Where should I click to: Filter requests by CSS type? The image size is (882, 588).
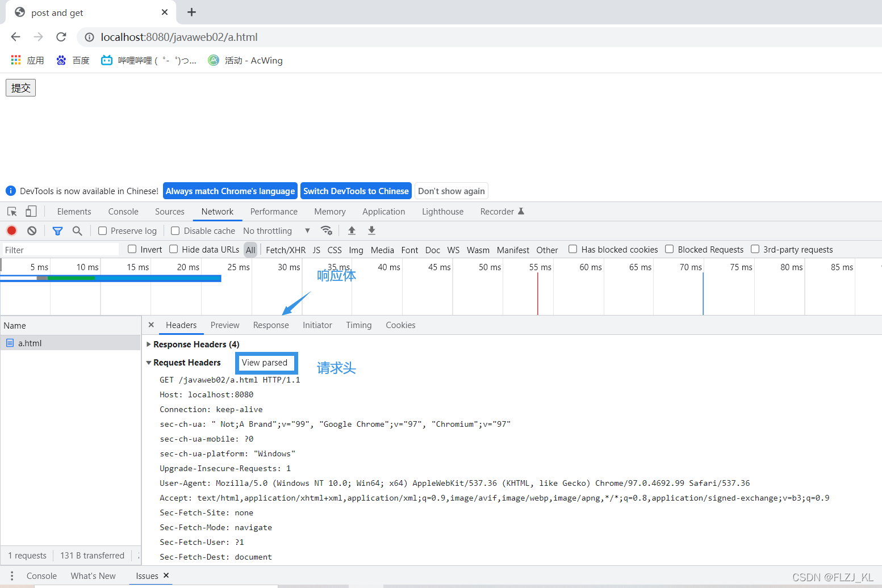335,250
